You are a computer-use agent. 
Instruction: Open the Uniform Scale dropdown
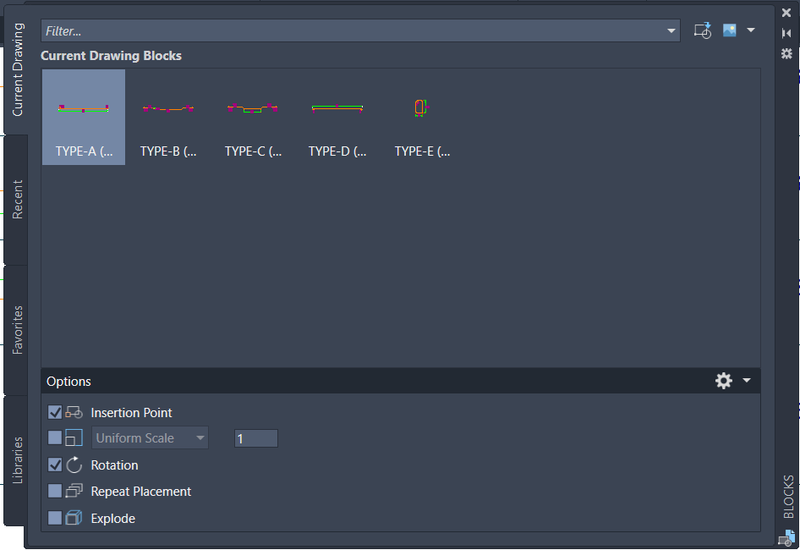[x=149, y=438]
